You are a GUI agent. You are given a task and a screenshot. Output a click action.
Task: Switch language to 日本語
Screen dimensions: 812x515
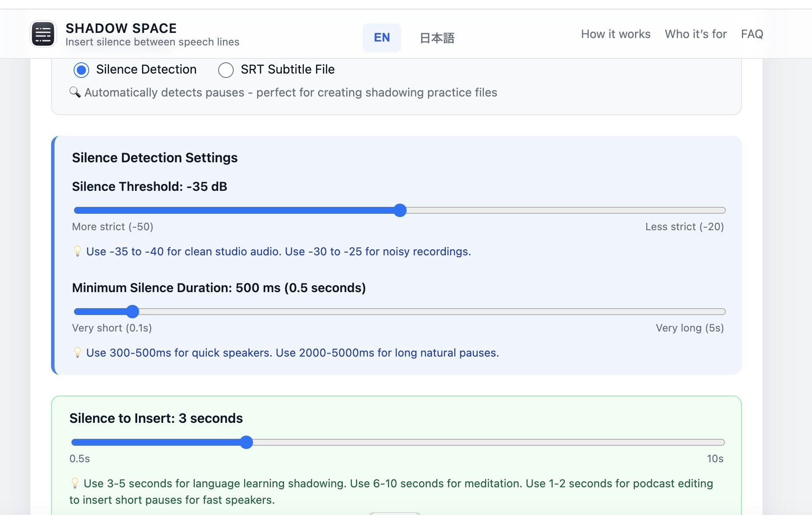point(436,38)
